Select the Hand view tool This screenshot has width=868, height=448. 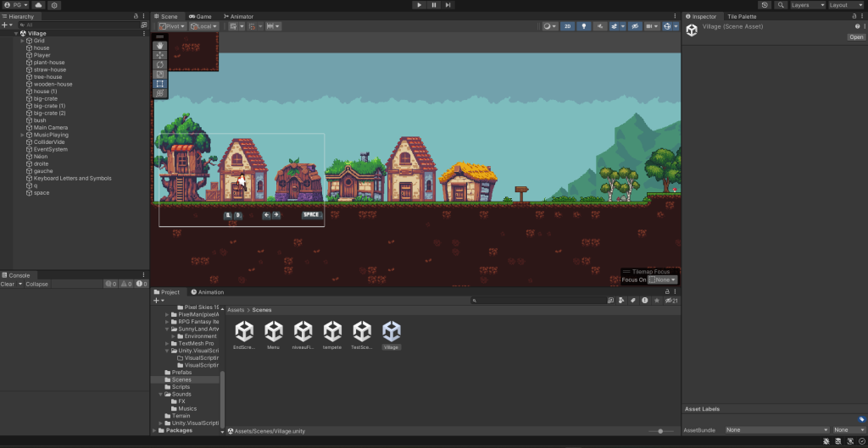click(159, 46)
